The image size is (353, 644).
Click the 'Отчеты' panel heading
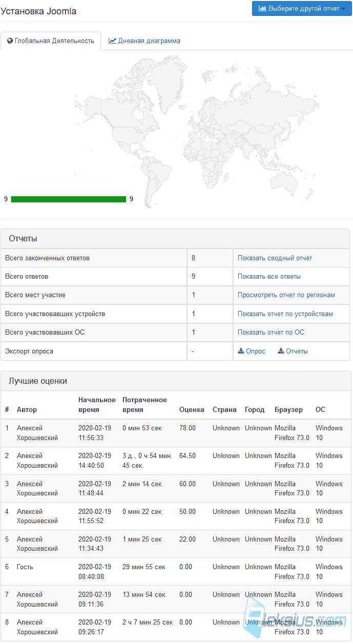coord(175,238)
